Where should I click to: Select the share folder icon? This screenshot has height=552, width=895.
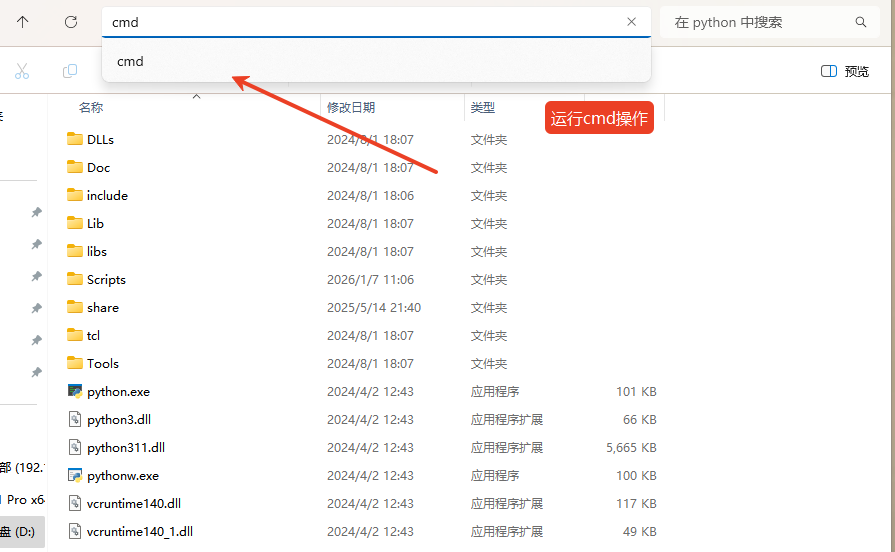pos(75,307)
